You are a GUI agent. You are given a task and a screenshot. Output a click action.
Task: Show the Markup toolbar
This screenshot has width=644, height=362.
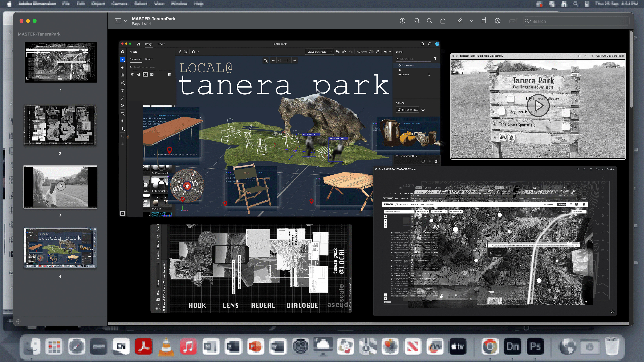tap(498, 21)
